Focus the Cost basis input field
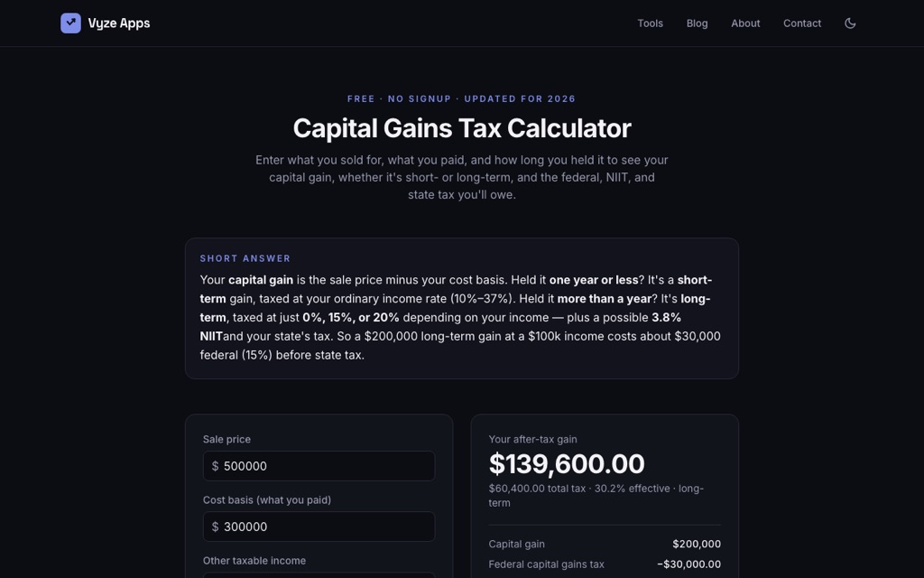924x578 pixels. (319, 527)
